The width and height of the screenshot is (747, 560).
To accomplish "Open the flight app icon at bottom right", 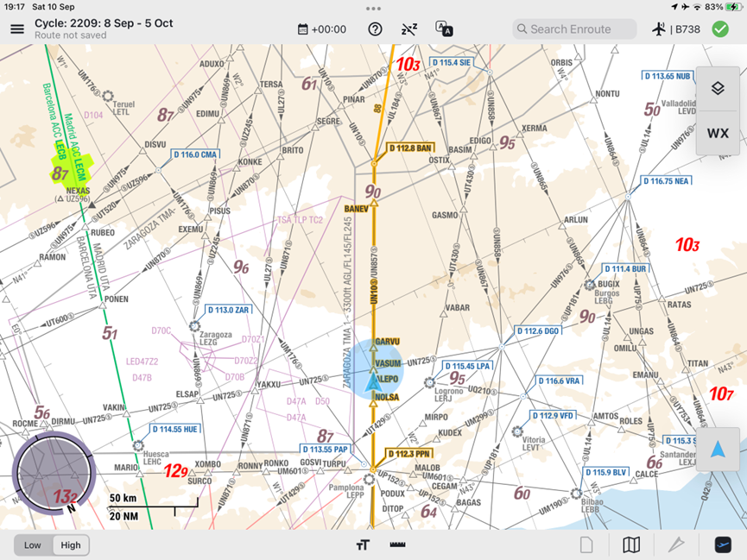I will 723,544.
